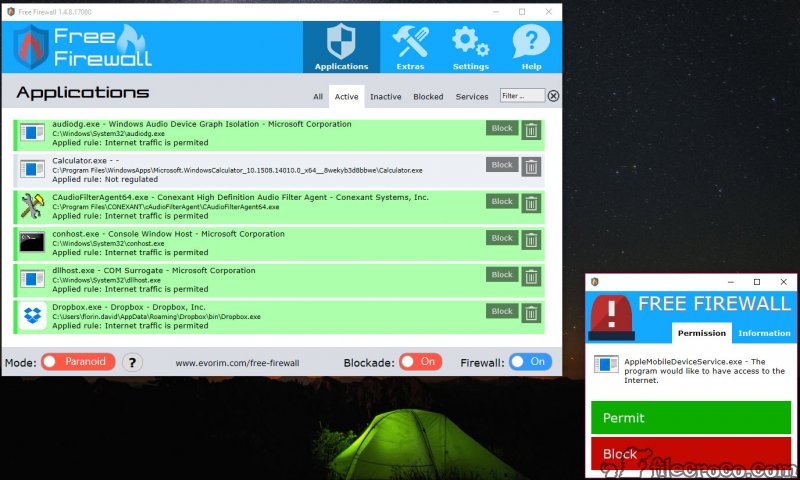Select the 'C:\Windows\System32\audiodg.exe' path text
The height and width of the screenshot is (480, 800).
click(108, 134)
